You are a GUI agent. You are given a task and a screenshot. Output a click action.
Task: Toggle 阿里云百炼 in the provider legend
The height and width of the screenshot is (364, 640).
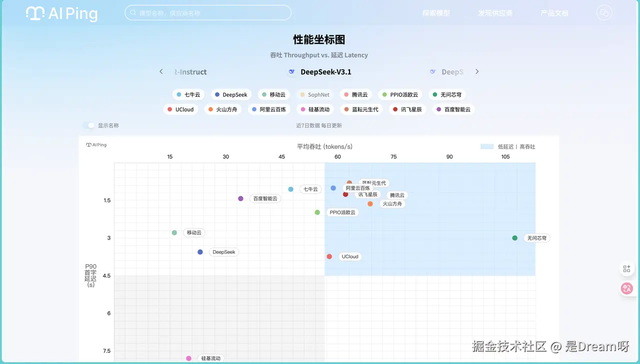(269, 109)
